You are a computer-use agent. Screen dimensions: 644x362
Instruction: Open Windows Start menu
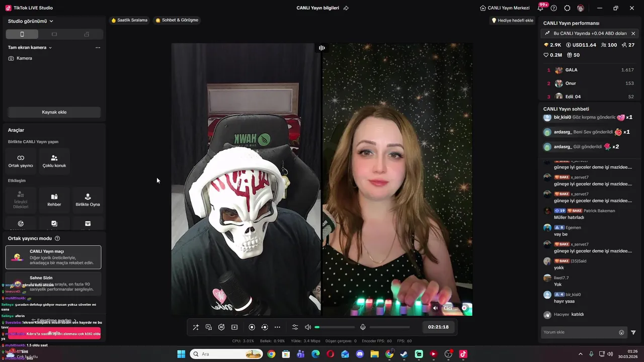coord(181,354)
